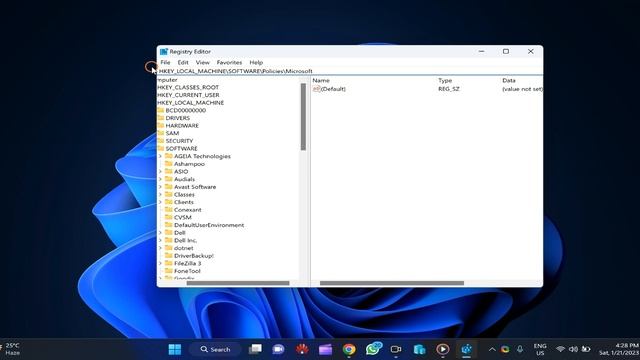The width and height of the screenshot is (640, 360).
Task: Expand the Dell Inc. key
Action: click(160, 240)
